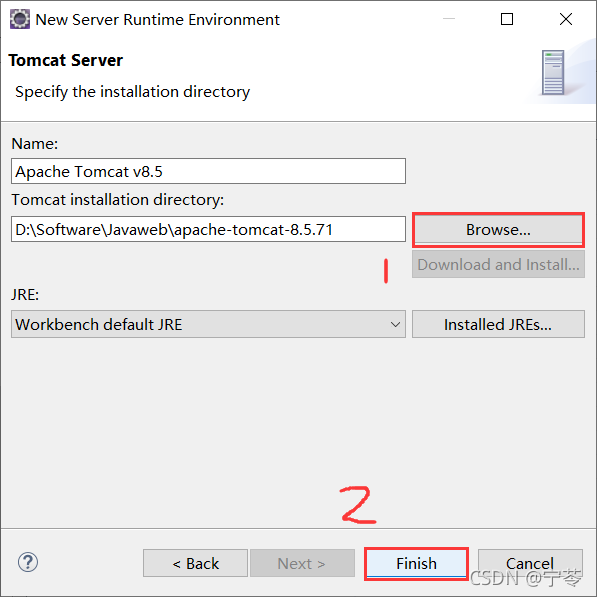
Task: Click the server tower banner image
Action: pyautogui.click(x=553, y=72)
